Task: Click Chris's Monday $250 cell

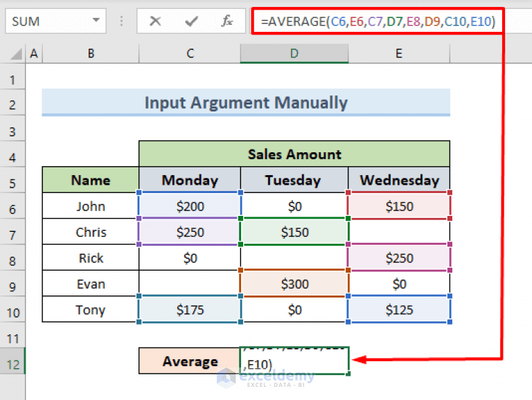Action: tap(190, 232)
